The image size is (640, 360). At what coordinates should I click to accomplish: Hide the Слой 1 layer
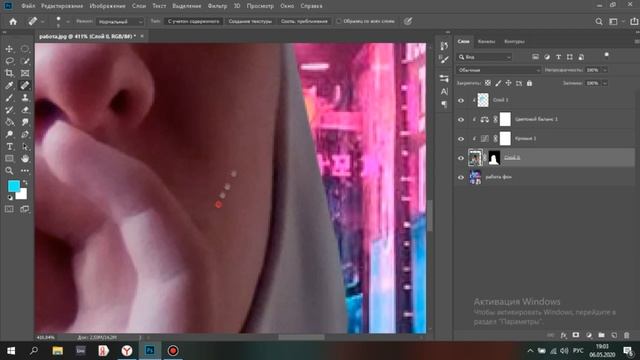click(461, 100)
